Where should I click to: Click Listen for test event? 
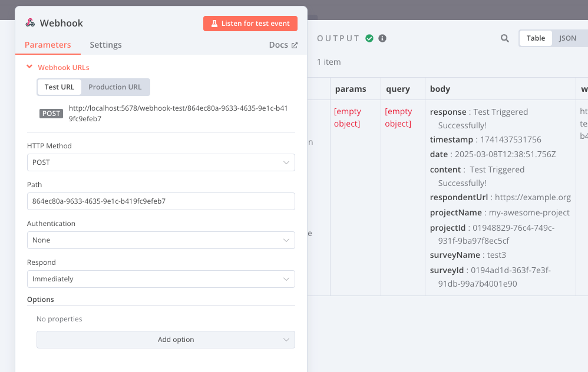pyautogui.click(x=250, y=24)
